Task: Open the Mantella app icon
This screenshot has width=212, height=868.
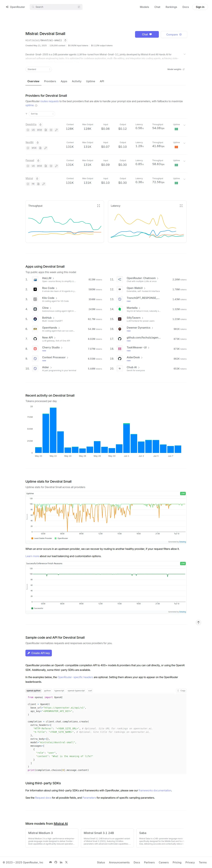Action: pos(120,309)
